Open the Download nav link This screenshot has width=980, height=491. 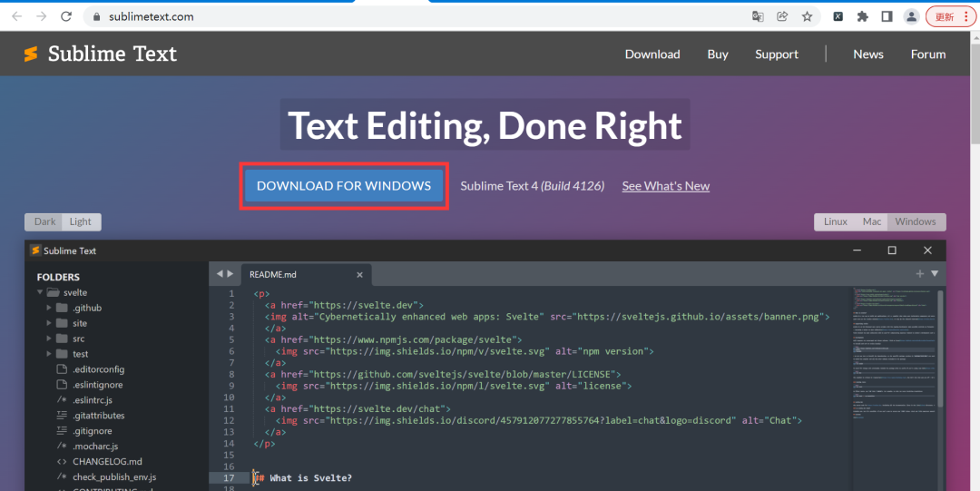point(652,54)
